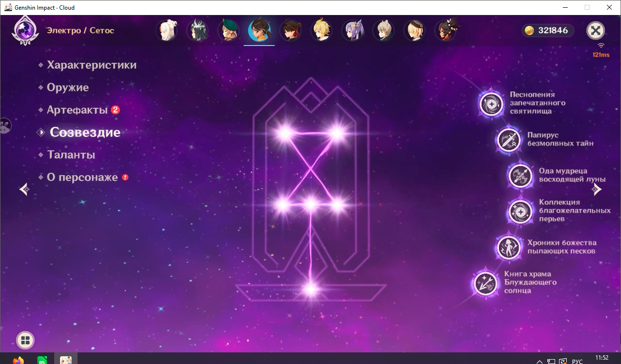The image size is (621, 364).
Task: Click the Mora balance value 321846
Action: (553, 30)
